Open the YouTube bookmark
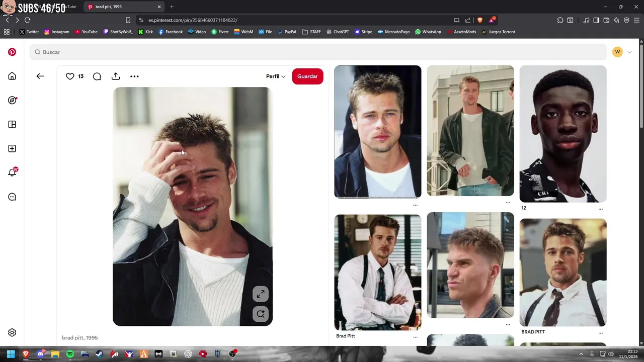The width and height of the screenshot is (644, 362). 86,32
